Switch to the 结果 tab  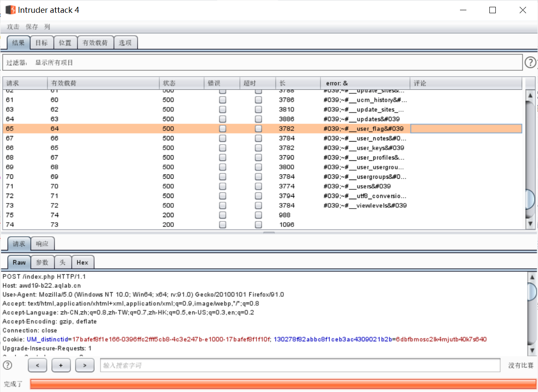click(18, 43)
